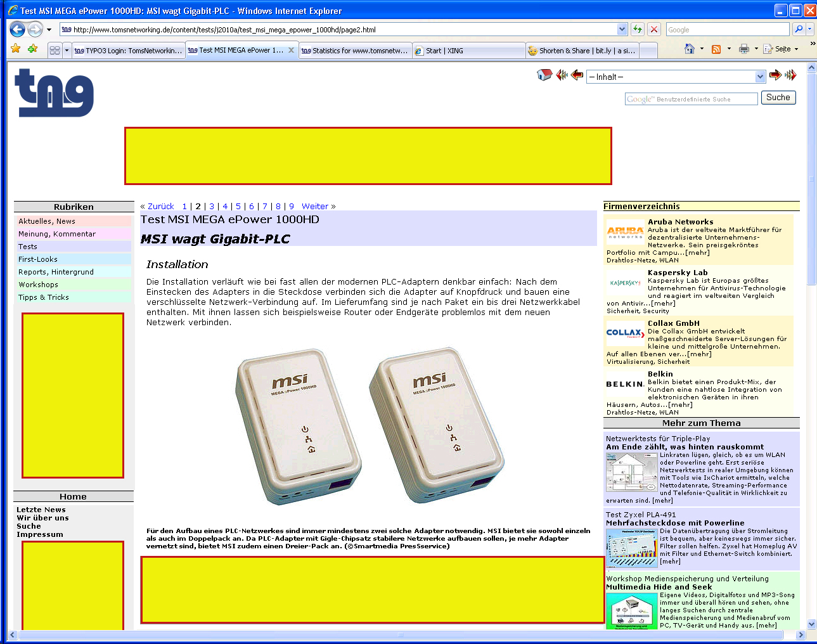Open the First-Looks rubric
Screen dimensions: 817x644
tap(74, 259)
